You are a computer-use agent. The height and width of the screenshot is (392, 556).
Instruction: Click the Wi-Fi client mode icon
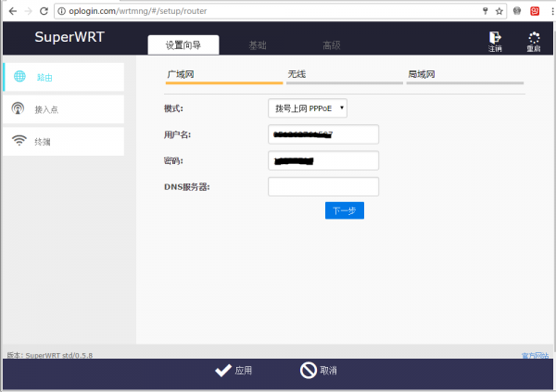click(19, 140)
